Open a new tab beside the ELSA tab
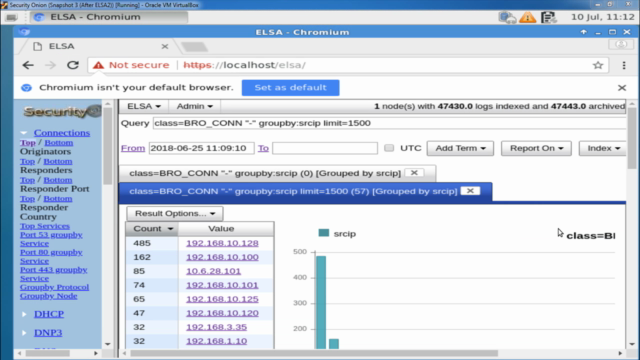This screenshot has width=640, height=360. point(195,47)
